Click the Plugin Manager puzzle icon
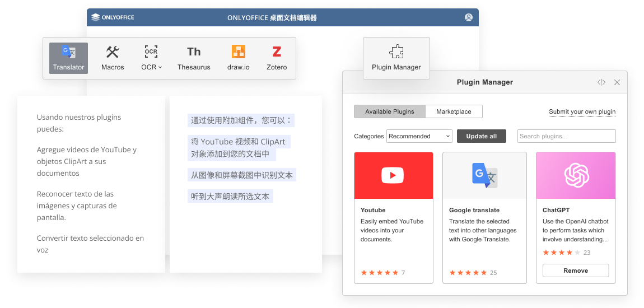Screen dimensions: 644x308 tap(396, 52)
